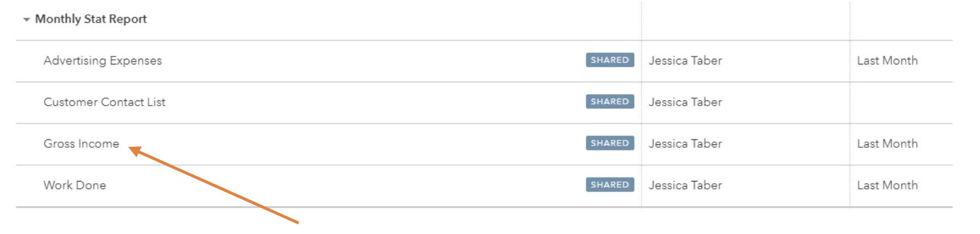This screenshot has width=980, height=234.
Task: Click Last Month period for Advertising Expenses
Action: point(887,60)
